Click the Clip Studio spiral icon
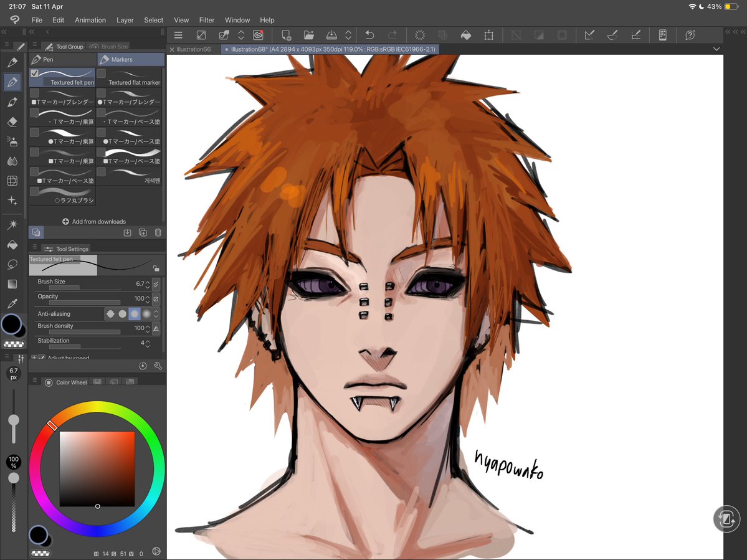 coord(258,35)
